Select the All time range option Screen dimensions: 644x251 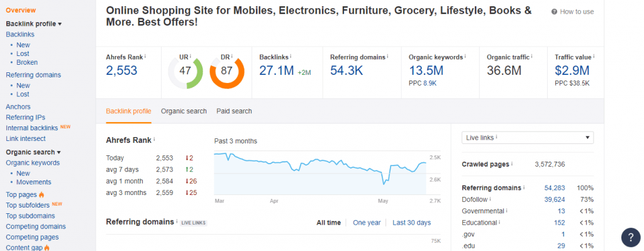(x=328, y=223)
